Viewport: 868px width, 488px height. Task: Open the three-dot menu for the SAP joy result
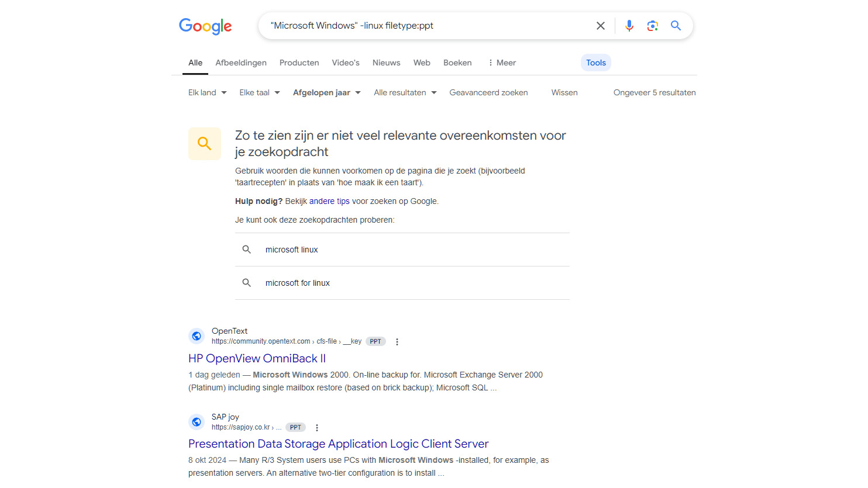[317, 428]
